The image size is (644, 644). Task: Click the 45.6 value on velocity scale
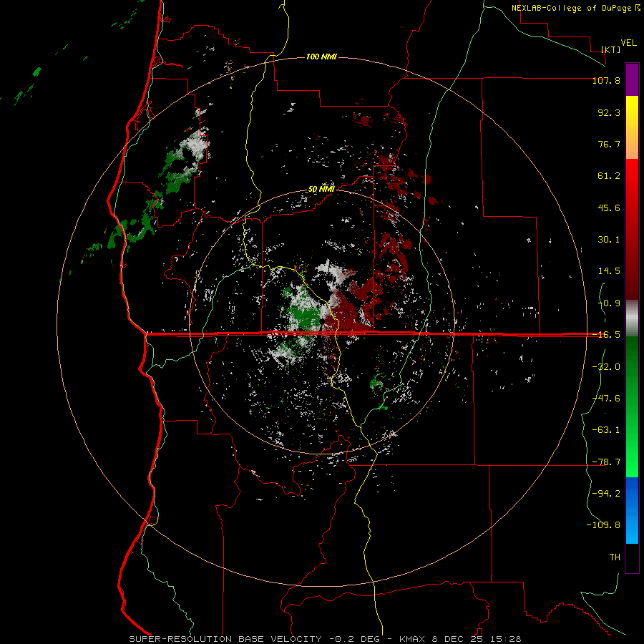(609, 208)
